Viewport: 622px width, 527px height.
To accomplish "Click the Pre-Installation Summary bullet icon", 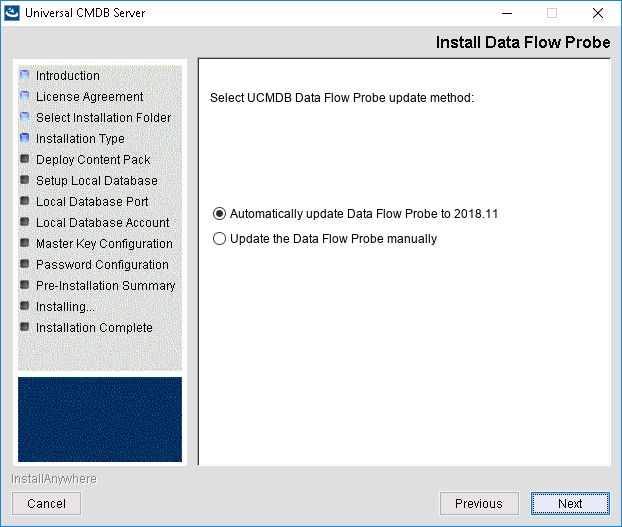I will coord(25,285).
